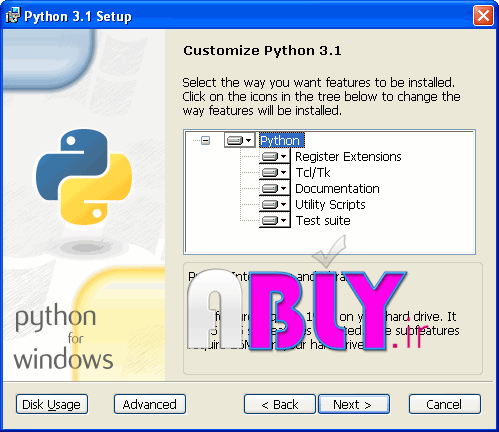Open the install dropdown for Python feature
Viewport: 499px width, 432px height.
[x=240, y=140]
